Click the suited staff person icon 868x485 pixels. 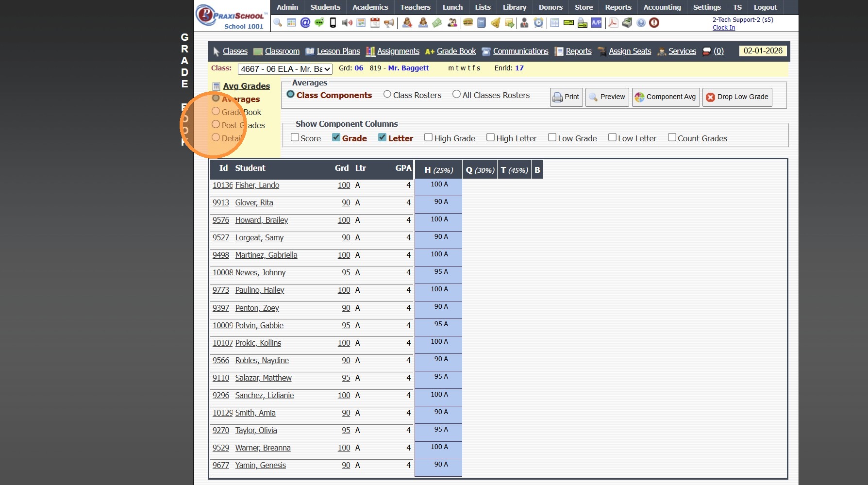click(524, 23)
